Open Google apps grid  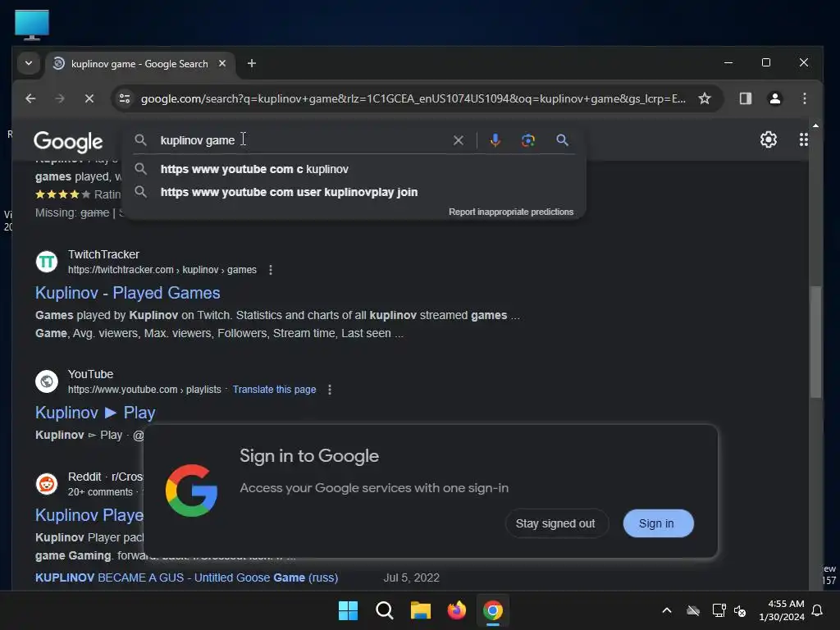point(804,139)
